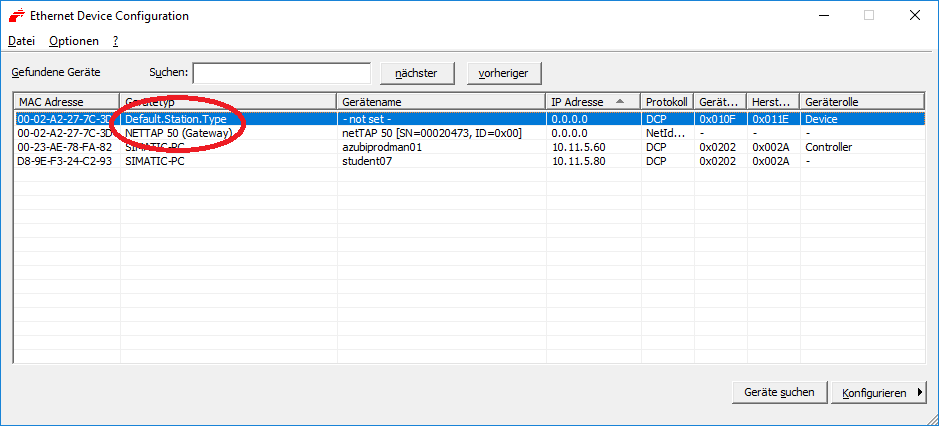Screen dimensions: 939x426
Task: Click the Geräte suchen button
Action: click(779, 392)
